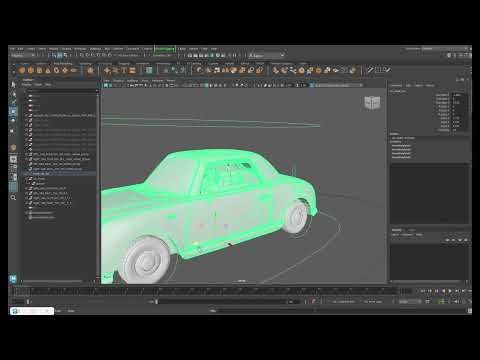
Task: Click the green square icon on the shelf
Action: [149, 70]
